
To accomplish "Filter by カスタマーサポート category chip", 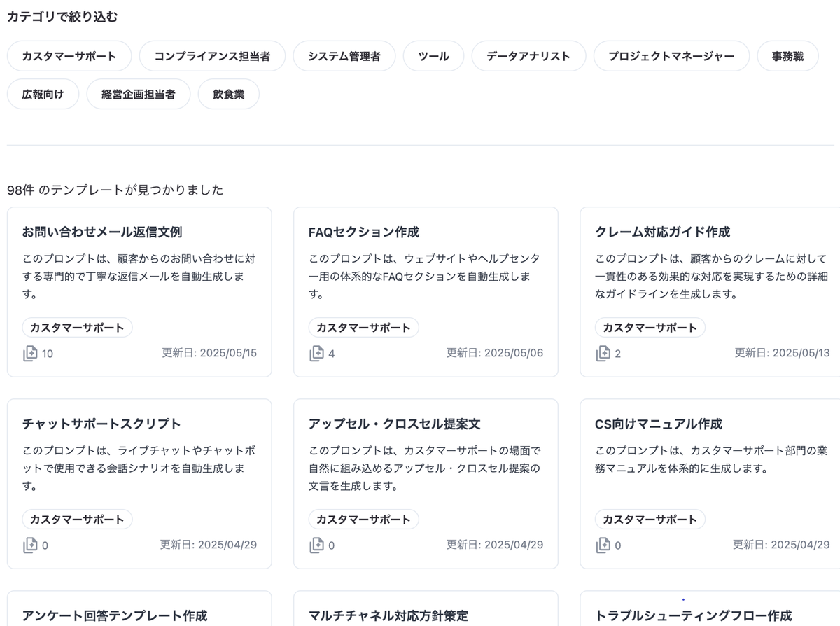I will (x=69, y=56).
